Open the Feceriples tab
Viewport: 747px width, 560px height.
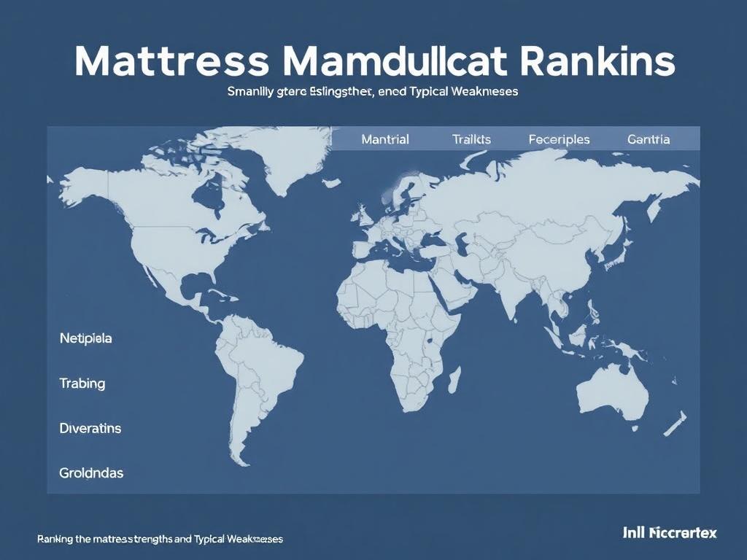pos(559,139)
